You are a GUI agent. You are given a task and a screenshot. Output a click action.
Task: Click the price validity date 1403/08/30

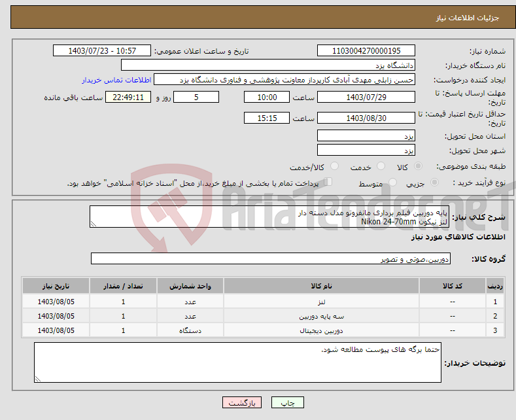click(x=366, y=118)
